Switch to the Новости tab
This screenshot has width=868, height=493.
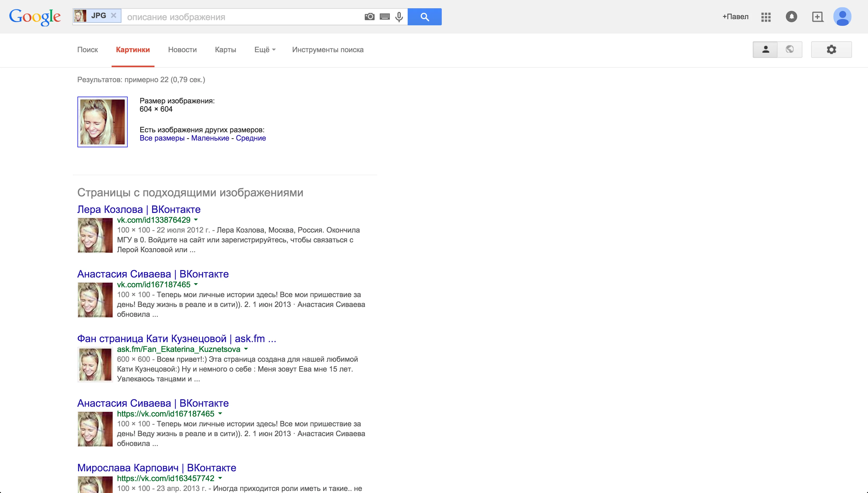182,50
